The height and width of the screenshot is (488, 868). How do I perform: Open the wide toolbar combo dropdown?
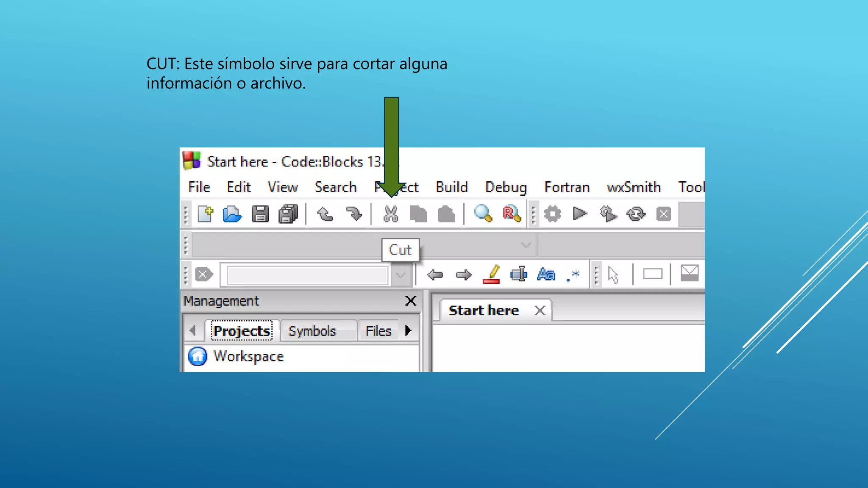526,245
